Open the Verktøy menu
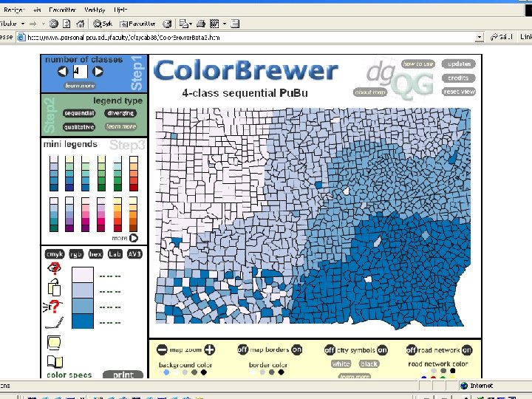 click(x=95, y=10)
